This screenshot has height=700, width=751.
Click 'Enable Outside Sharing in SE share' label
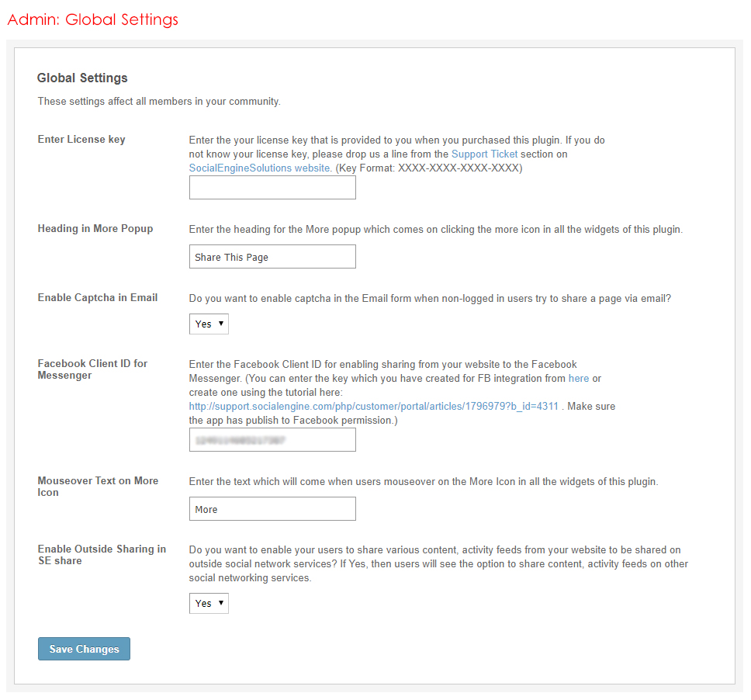[102, 555]
